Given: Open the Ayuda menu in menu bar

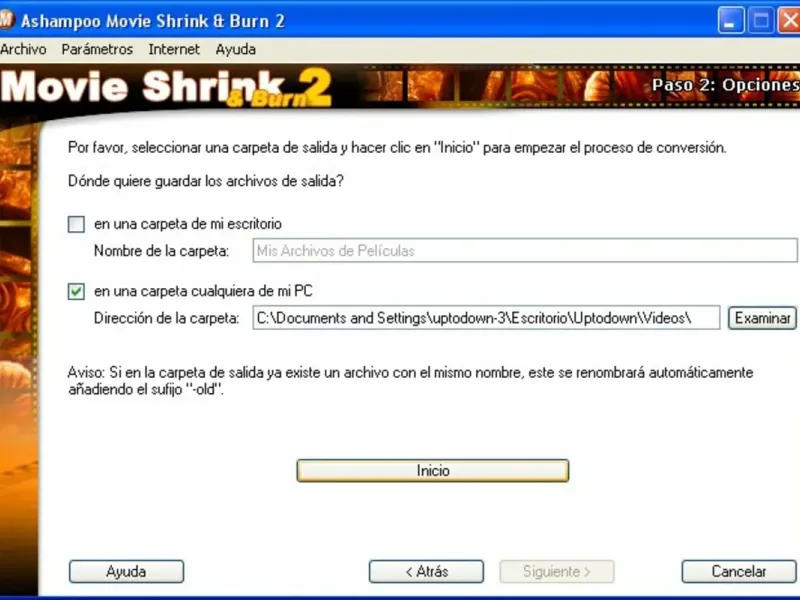Looking at the screenshot, I should 235,49.
